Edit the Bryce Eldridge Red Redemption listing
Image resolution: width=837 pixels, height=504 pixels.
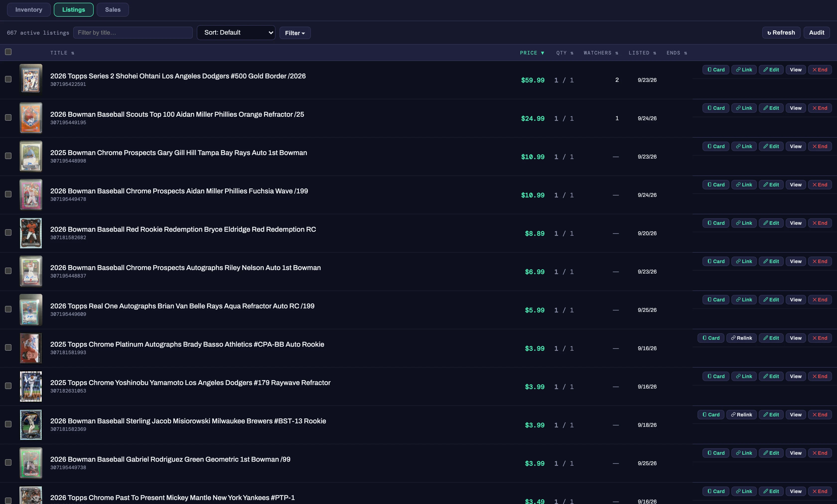tap(771, 223)
